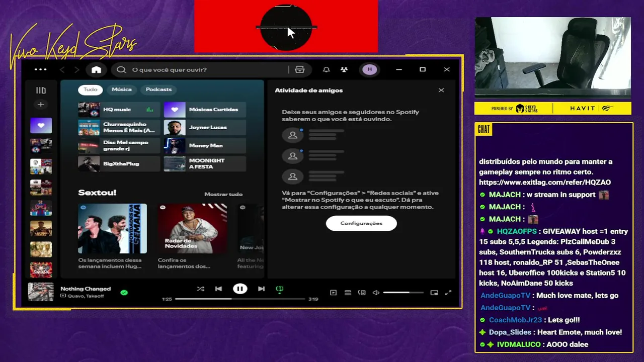Click the now-playing album cover
This screenshot has height=362, width=644.
pyautogui.click(x=41, y=292)
